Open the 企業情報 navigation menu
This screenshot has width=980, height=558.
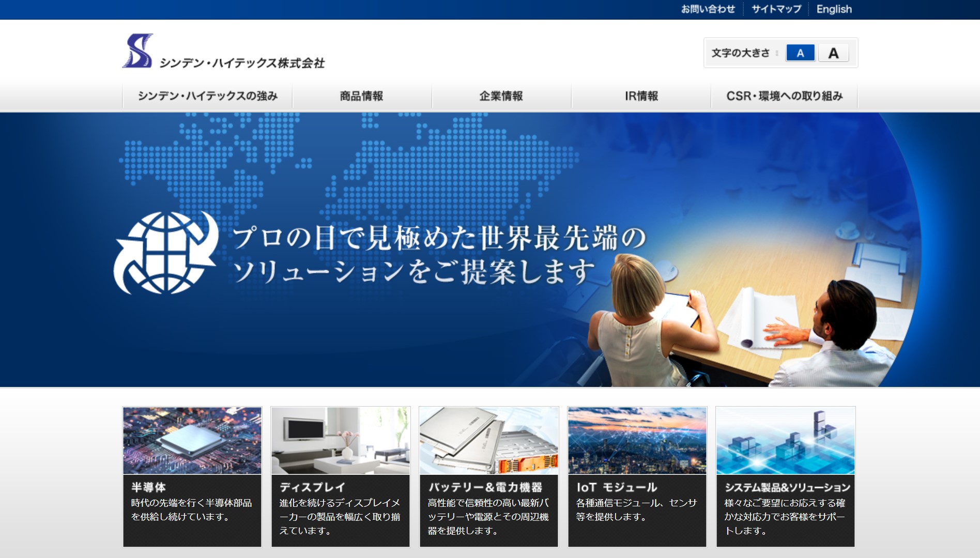[x=501, y=96]
